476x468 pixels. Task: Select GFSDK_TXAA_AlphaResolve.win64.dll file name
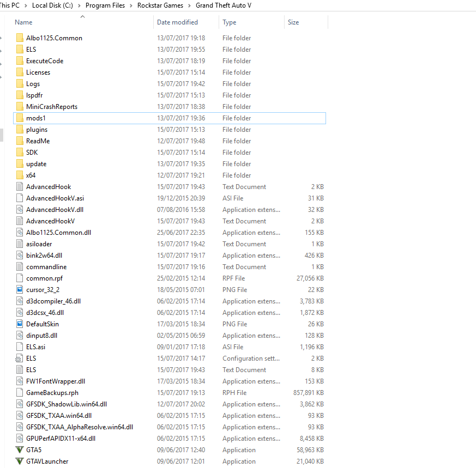point(80,427)
